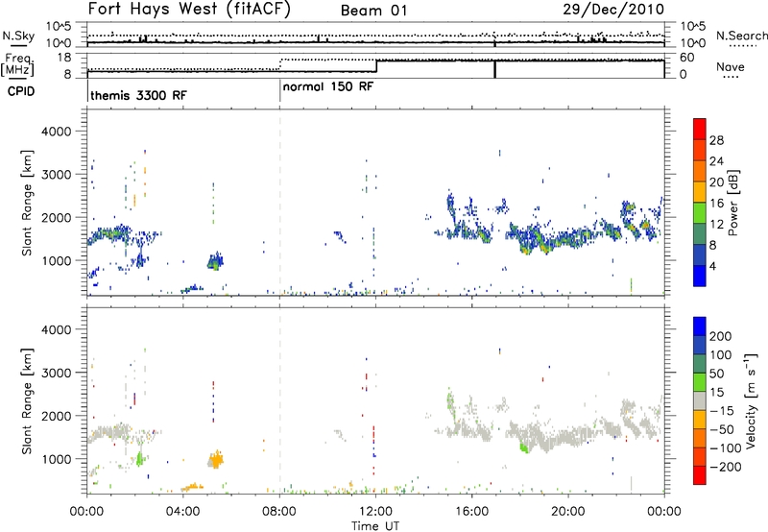Click the 'Power [dB]' colorbar label
768x532 pixels.
[732, 203]
